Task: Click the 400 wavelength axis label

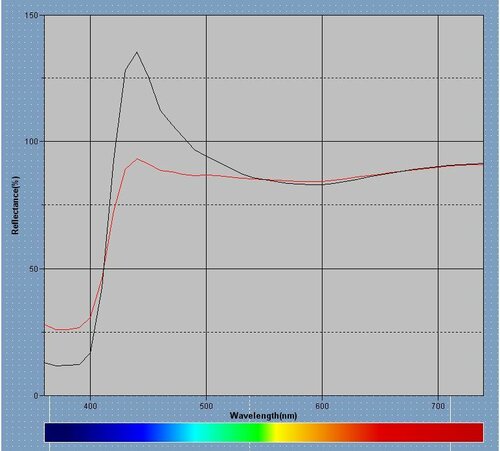Action: (90, 406)
